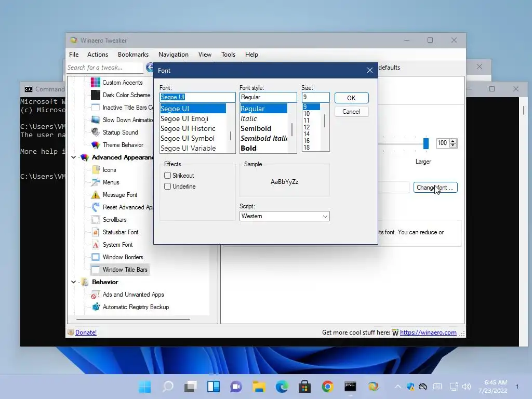Increase the title bar size spinner value
This screenshot has width=532, height=399.
coord(453,141)
